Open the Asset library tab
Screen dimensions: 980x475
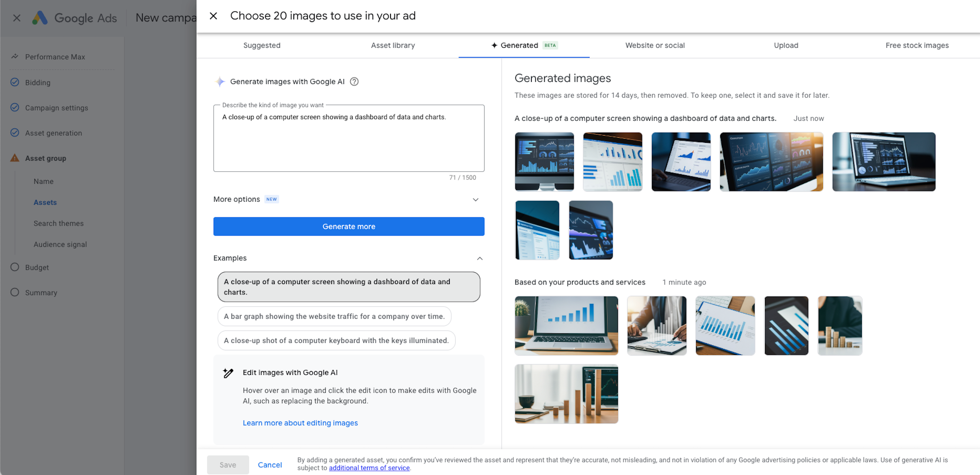392,45
